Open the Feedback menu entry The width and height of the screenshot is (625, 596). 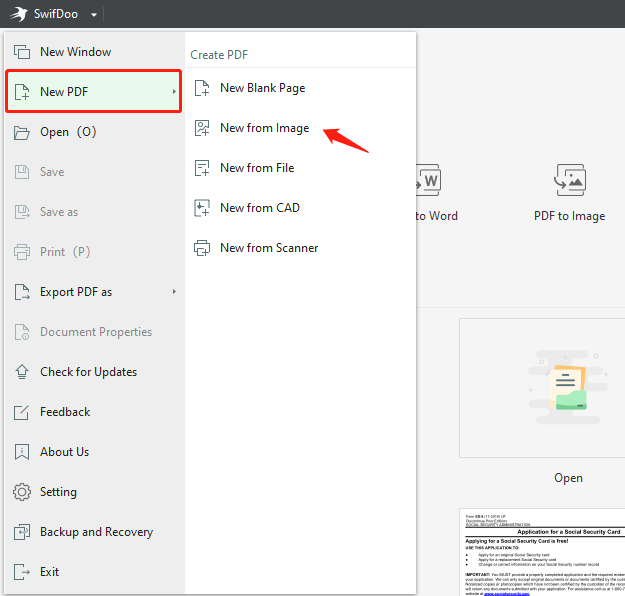(x=65, y=412)
